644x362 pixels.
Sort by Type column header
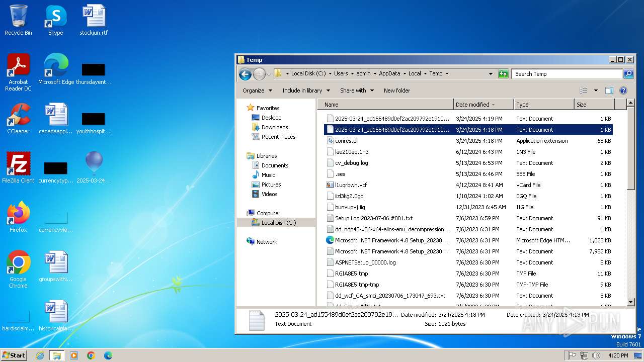(x=544, y=105)
